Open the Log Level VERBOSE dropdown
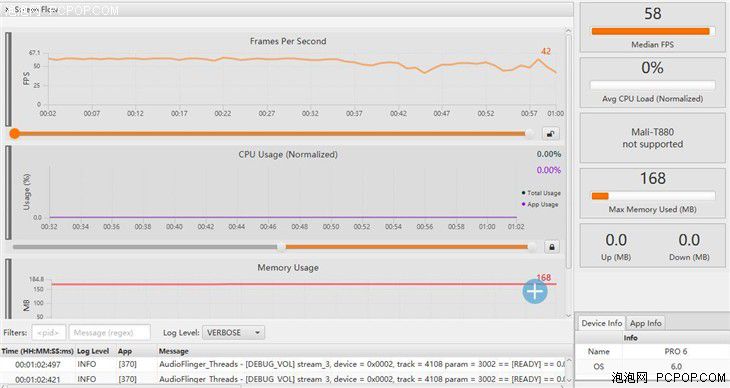The width and height of the screenshot is (730, 388). [x=234, y=333]
